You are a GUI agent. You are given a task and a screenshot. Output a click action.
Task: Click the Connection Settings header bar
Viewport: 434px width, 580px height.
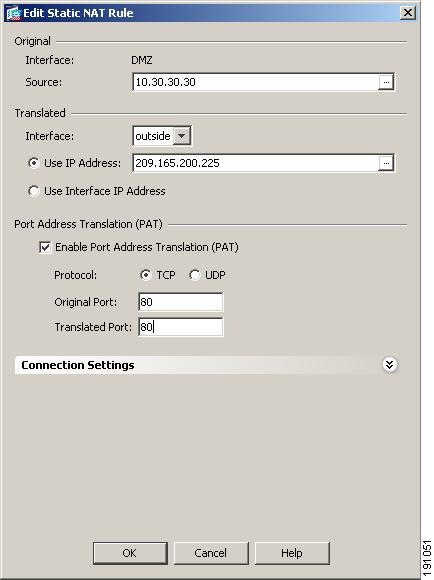pos(206,365)
